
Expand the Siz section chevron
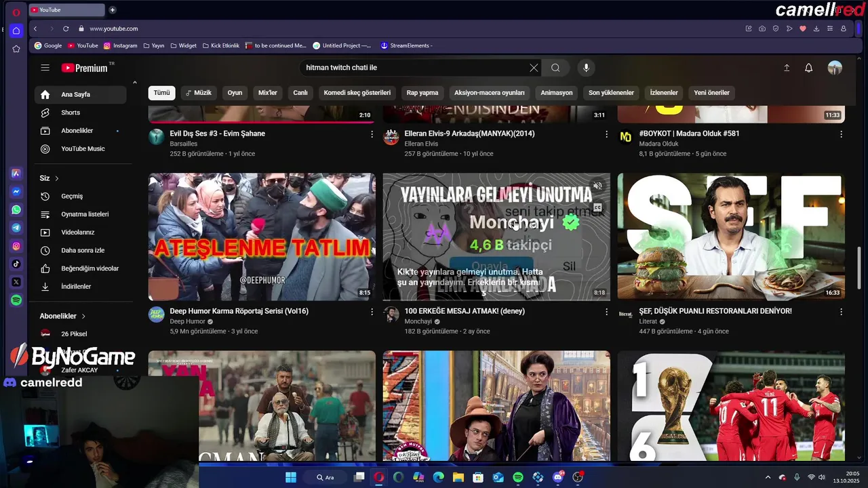pos(57,178)
